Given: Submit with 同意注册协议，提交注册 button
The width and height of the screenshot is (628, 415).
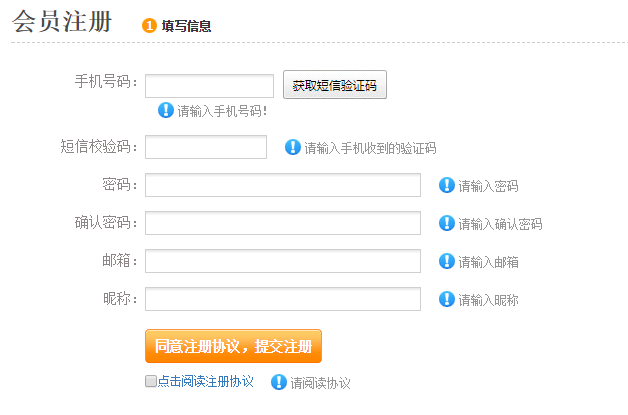Looking at the screenshot, I should tap(233, 346).
